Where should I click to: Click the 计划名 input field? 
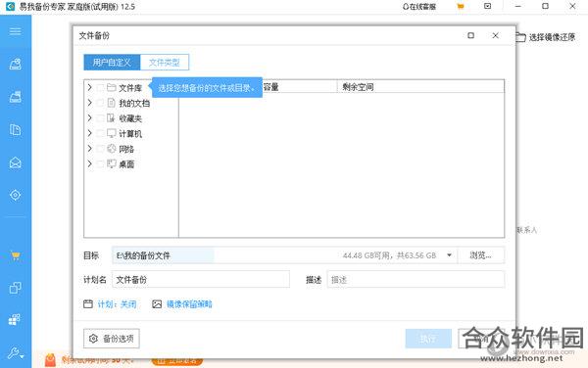(201, 279)
